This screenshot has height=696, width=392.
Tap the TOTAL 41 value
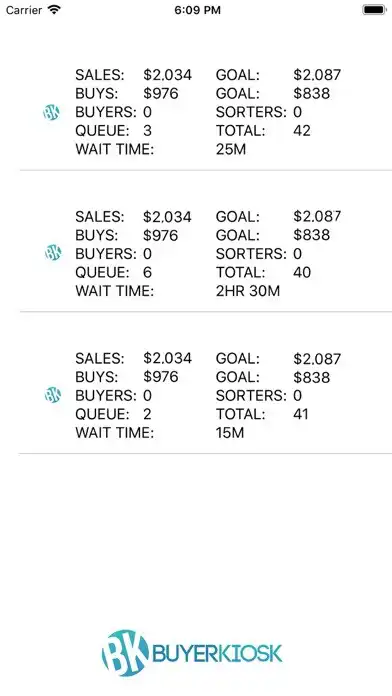pos(301,414)
